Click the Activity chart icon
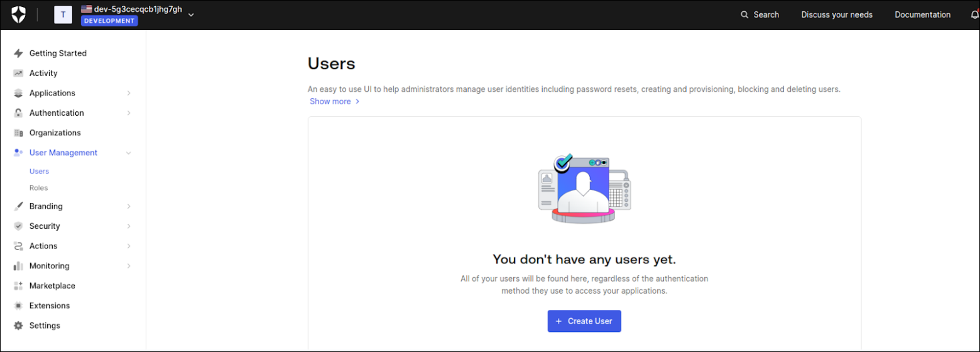Viewport: 980px width, 352px height. [18, 74]
